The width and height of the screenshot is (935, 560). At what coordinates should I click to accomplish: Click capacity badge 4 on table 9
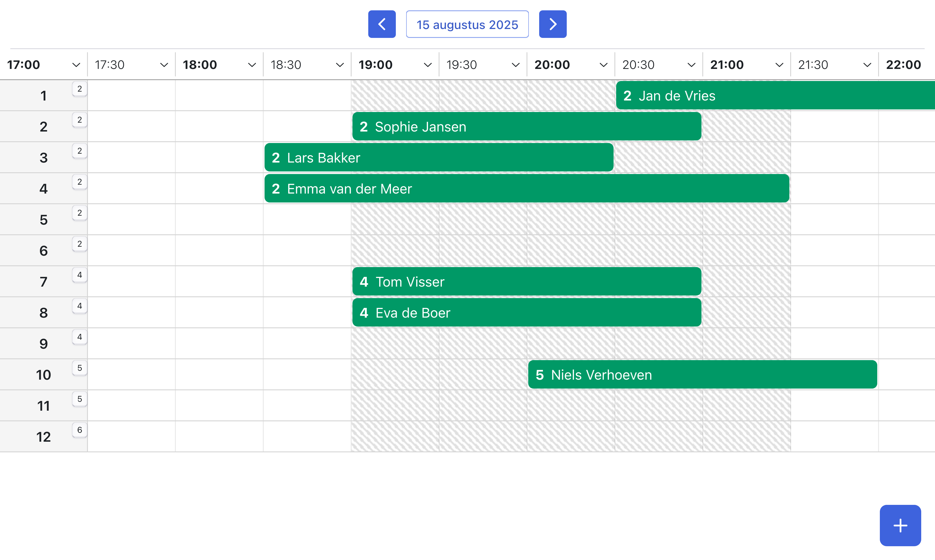pos(79,337)
